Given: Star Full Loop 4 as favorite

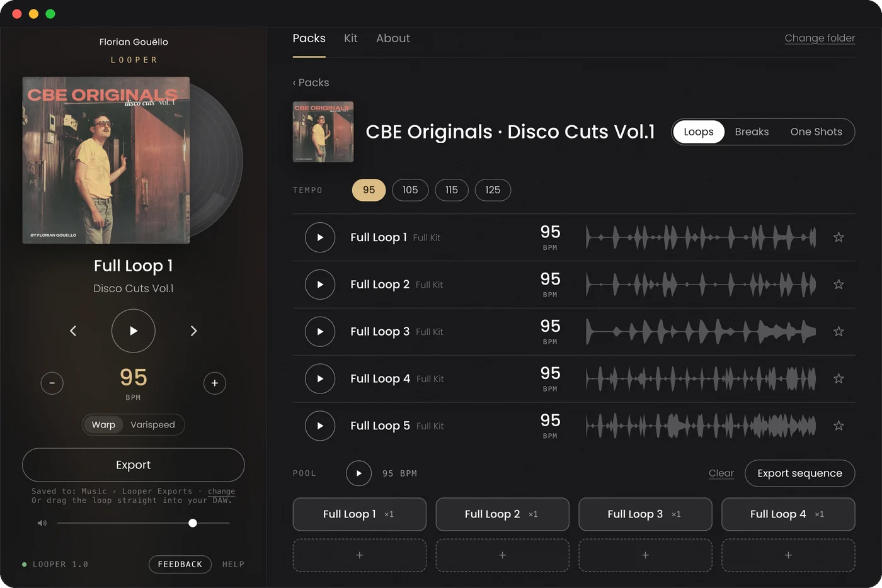Looking at the screenshot, I should pos(839,379).
